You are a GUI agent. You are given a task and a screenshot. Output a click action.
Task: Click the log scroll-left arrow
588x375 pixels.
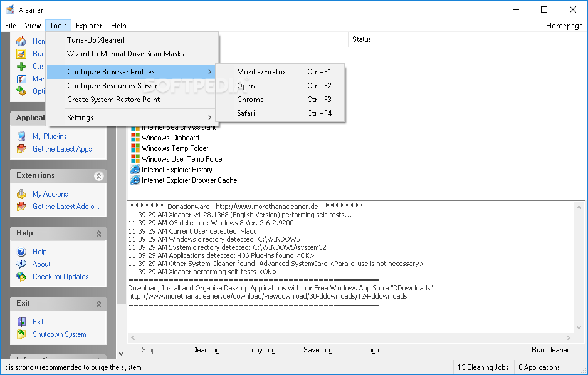point(133,337)
